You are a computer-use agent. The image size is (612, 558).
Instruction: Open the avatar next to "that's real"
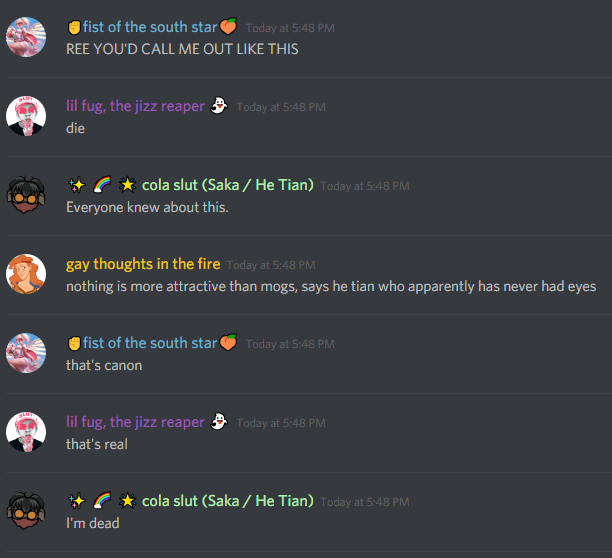[x=26, y=432]
